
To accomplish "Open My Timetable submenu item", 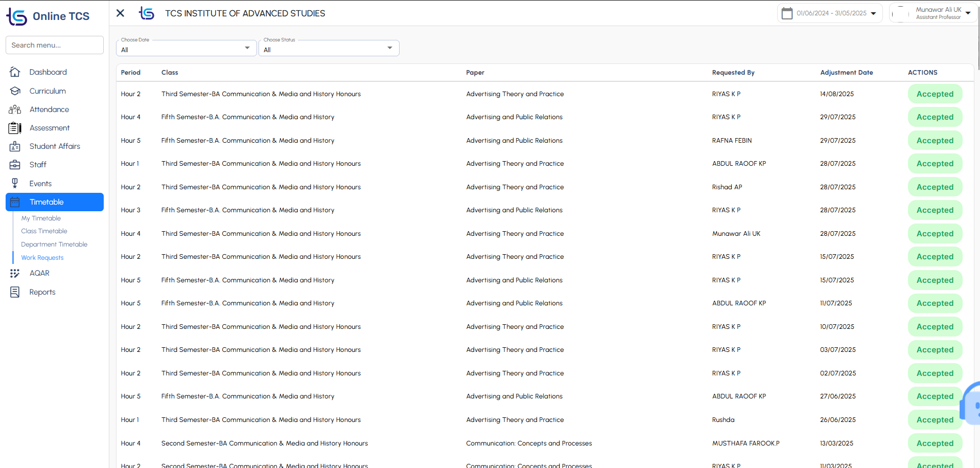I will (x=41, y=218).
